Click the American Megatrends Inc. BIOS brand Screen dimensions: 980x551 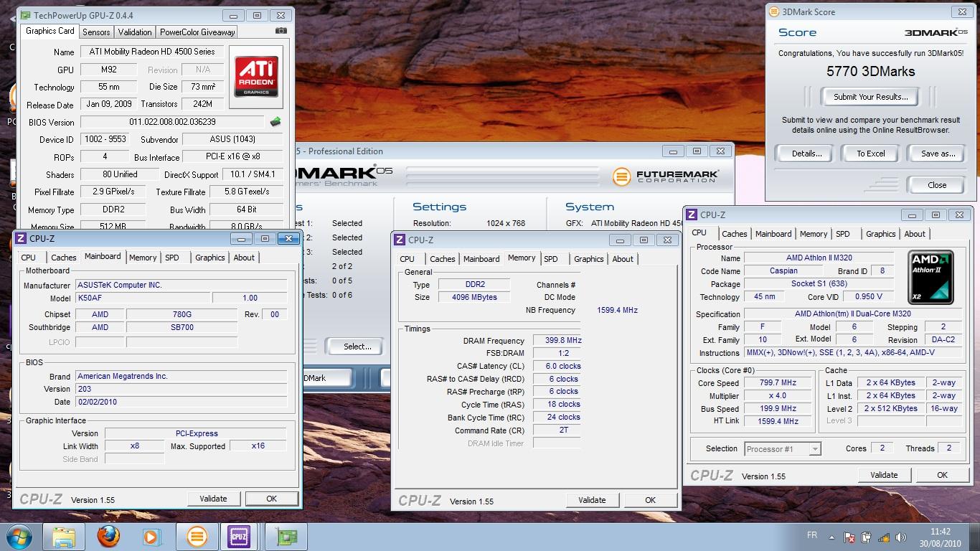[181, 376]
